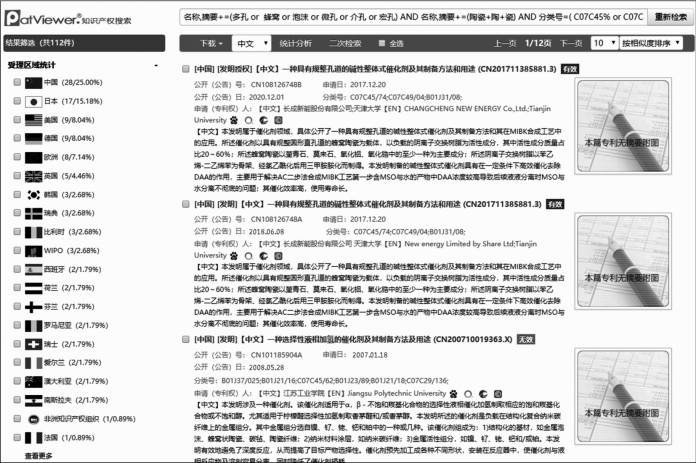Image resolution: width=696 pixels, height=463 pixels.
Task: Tick the 比利时 region checkbox
Action: coord(17,232)
